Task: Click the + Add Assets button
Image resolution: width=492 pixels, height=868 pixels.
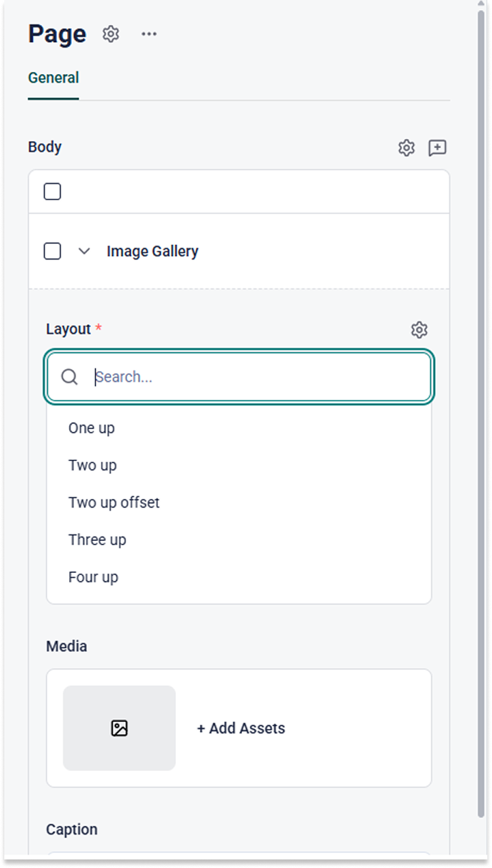Action: [241, 728]
